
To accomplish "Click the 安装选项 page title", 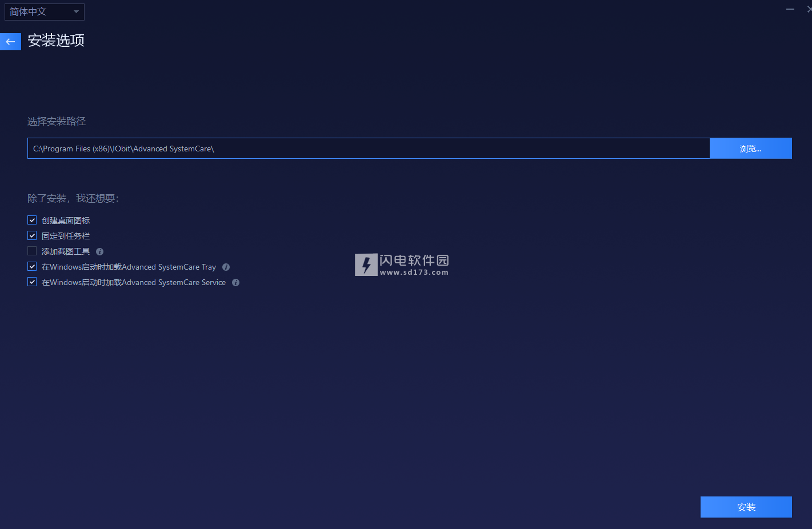I will pos(56,41).
